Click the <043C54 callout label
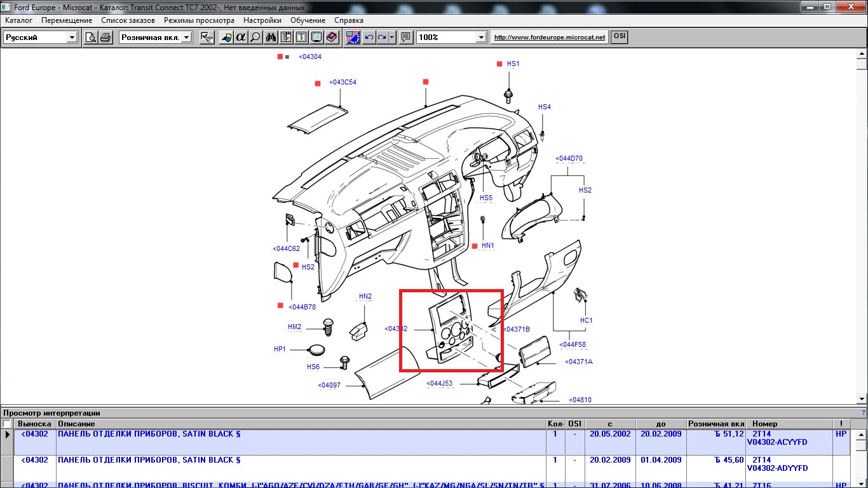 (342, 83)
